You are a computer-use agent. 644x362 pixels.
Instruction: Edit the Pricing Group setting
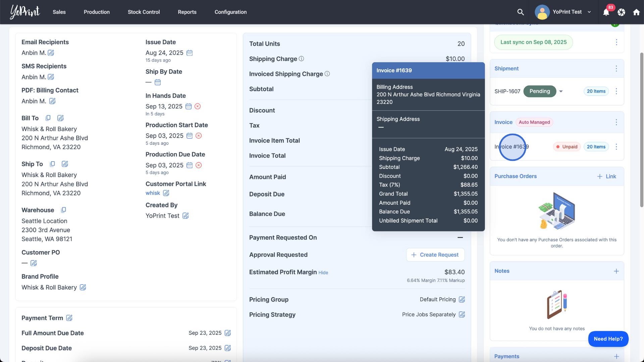(x=462, y=299)
